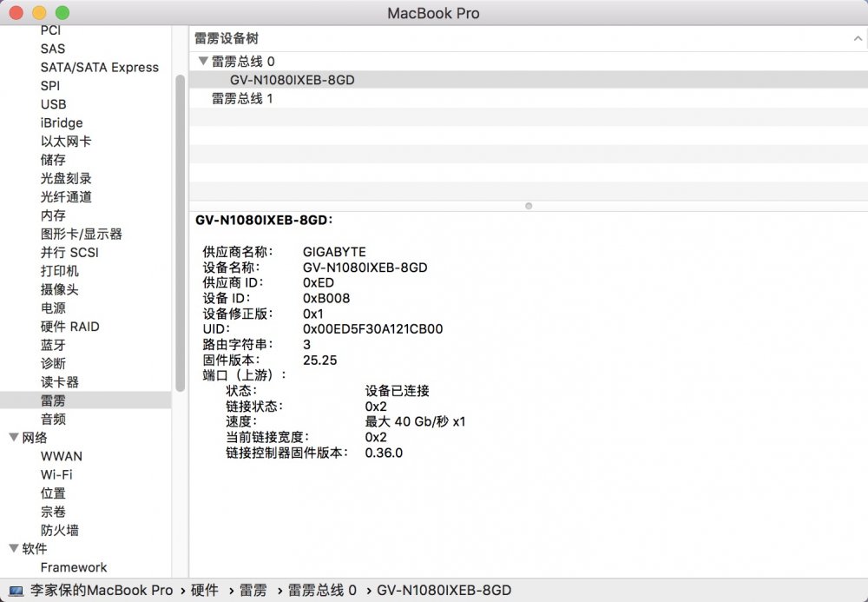Open WWAN in the sidebar
The width and height of the screenshot is (868, 602).
click(62, 456)
